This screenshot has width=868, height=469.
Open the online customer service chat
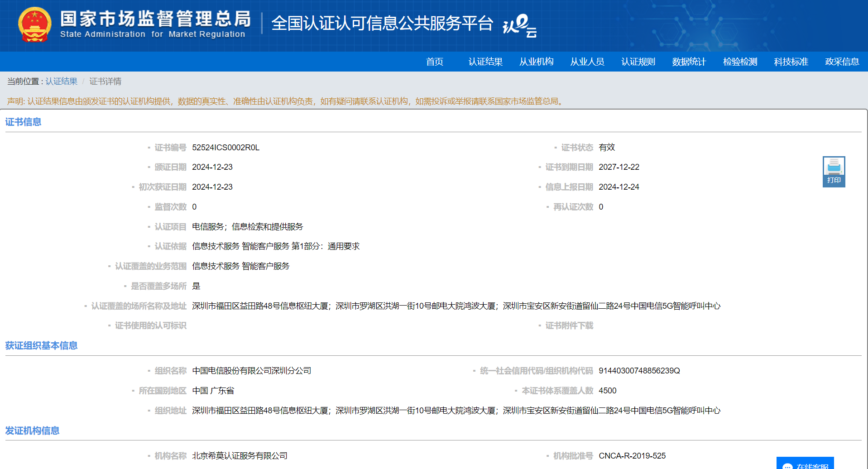(805, 464)
